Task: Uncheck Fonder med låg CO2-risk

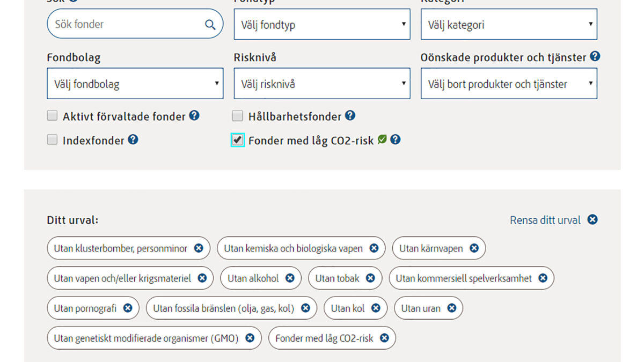Action: click(237, 140)
